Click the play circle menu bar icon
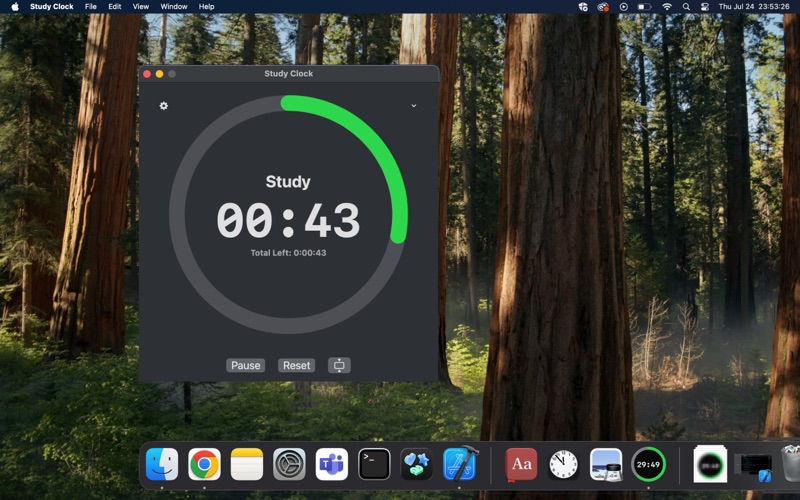This screenshot has height=500, width=800. click(x=623, y=7)
